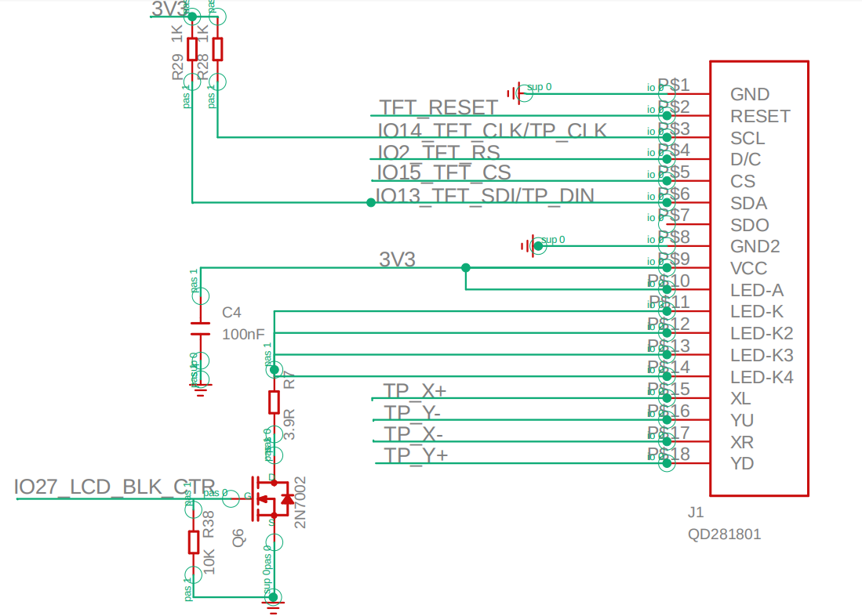The height and width of the screenshot is (616, 862).
Task: Select the CS pin name in J1
Action: tap(743, 181)
